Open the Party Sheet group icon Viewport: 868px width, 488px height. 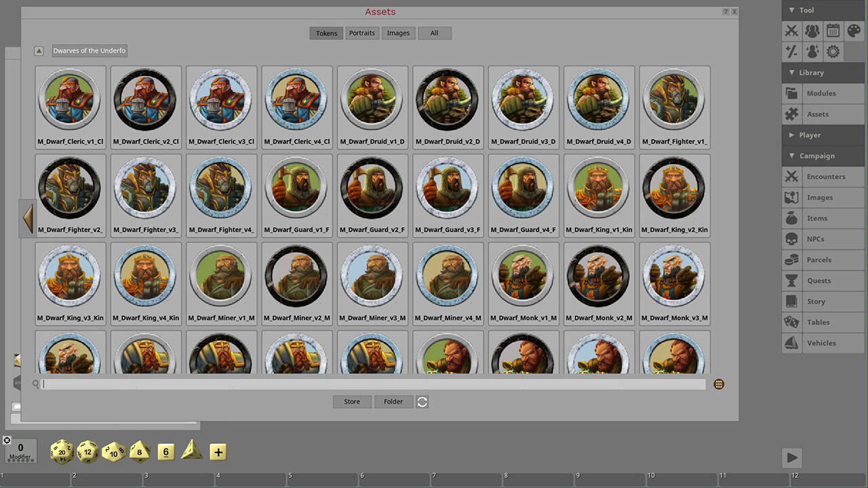click(x=812, y=30)
